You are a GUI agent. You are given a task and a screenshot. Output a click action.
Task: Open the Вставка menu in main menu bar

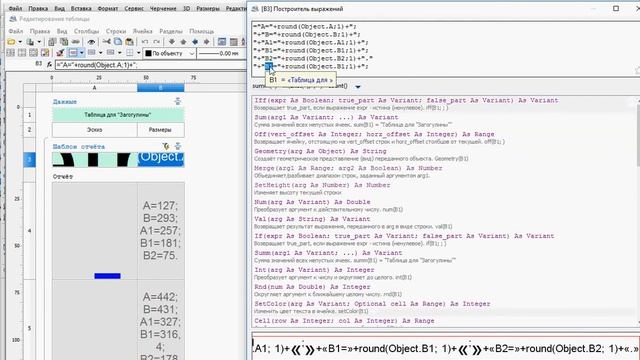pyautogui.click(x=81, y=9)
